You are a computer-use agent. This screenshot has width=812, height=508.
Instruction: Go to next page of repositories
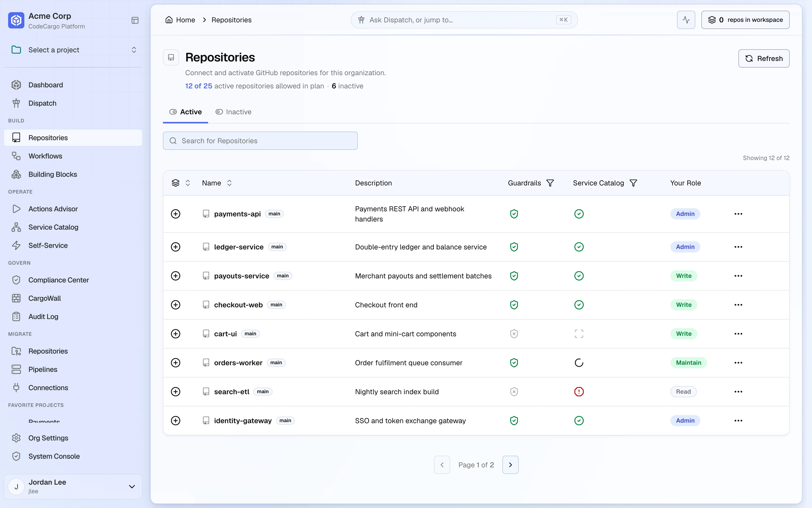click(510, 465)
